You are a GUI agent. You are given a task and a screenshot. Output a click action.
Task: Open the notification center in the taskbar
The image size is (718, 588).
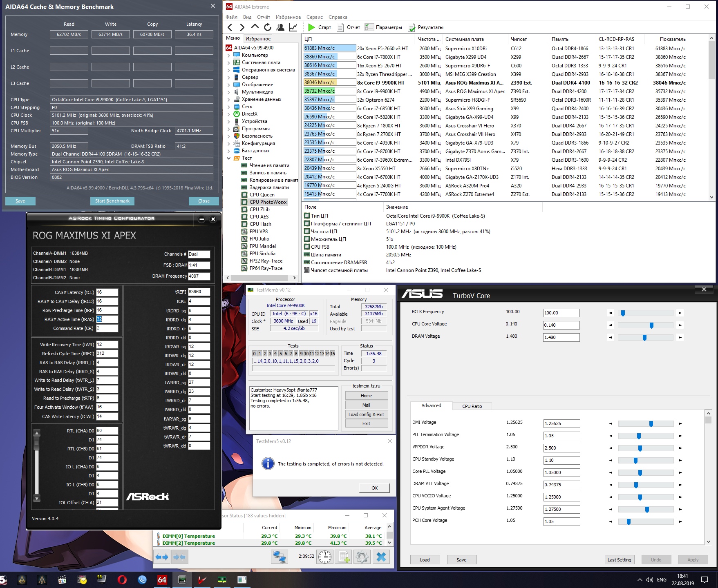[705, 580]
